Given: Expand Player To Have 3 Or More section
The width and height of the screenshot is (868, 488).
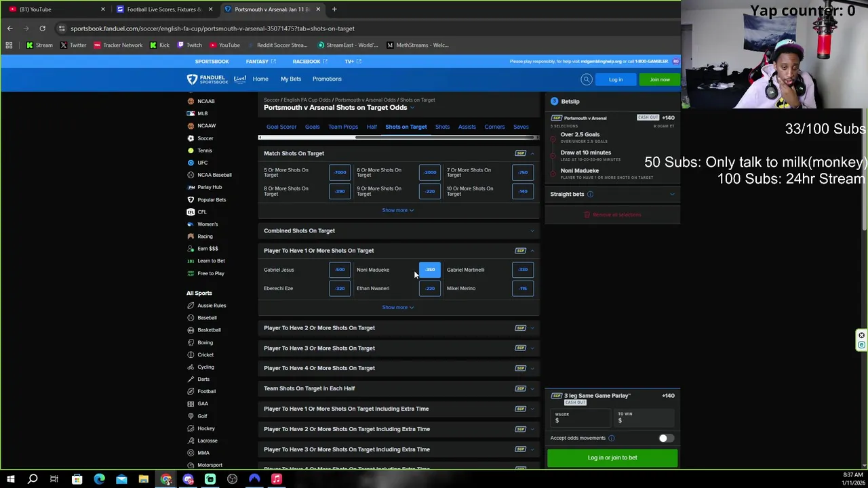Looking at the screenshot, I should (x=399, y=348).
